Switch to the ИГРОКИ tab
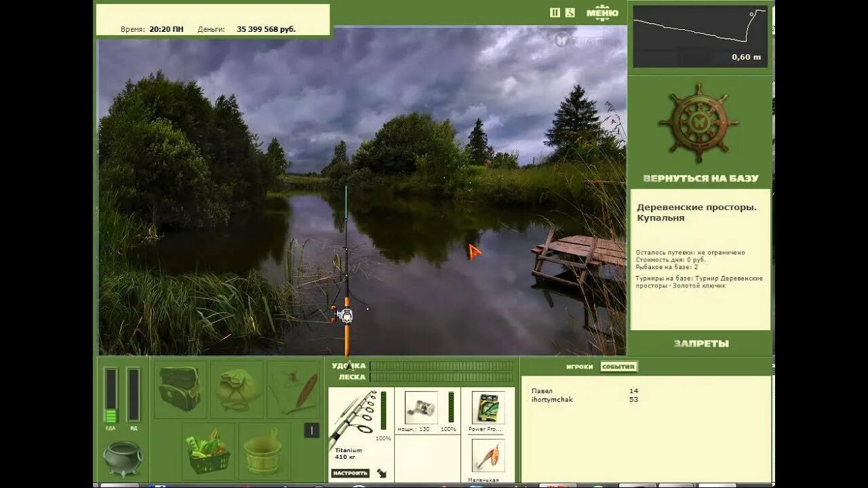 click(x=579, y=367)
